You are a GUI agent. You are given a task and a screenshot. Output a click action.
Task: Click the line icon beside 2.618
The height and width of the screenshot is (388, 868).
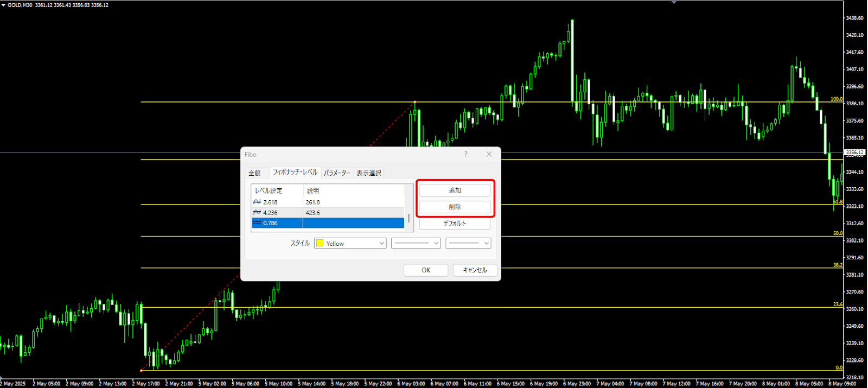[257, 202]
